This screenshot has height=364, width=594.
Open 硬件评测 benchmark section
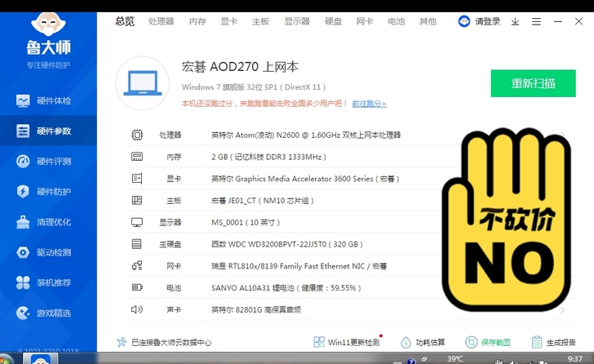click(48, 162)
